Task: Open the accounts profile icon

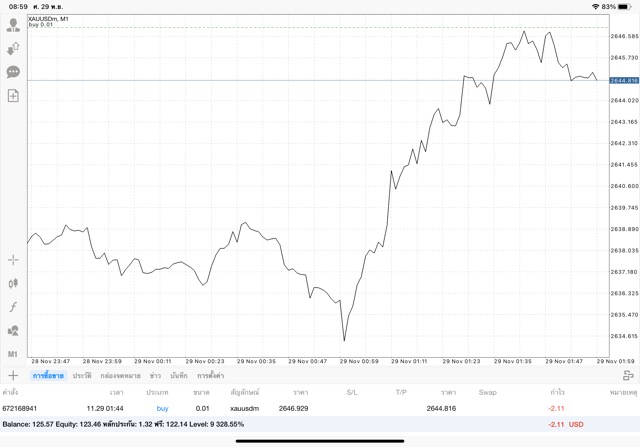Action: pos(13,25)
